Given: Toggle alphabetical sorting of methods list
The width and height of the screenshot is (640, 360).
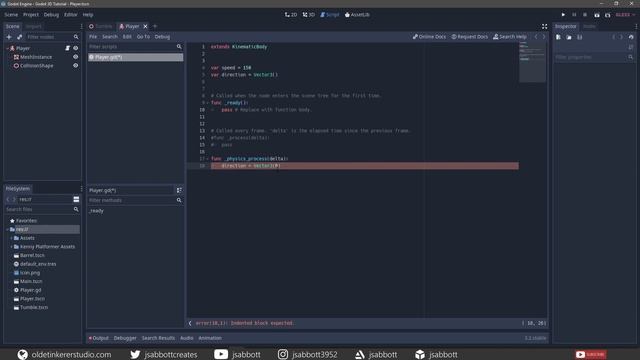Looking at the screenshot, I should (x=179, y=190).
